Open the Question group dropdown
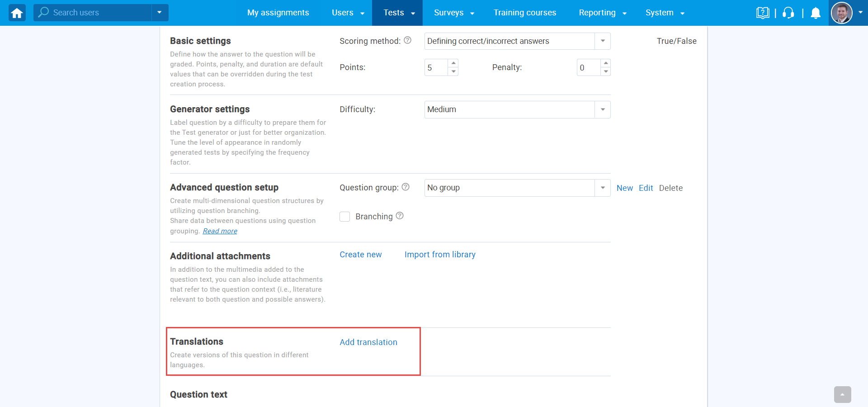868x407 pixels. [603, 188]
